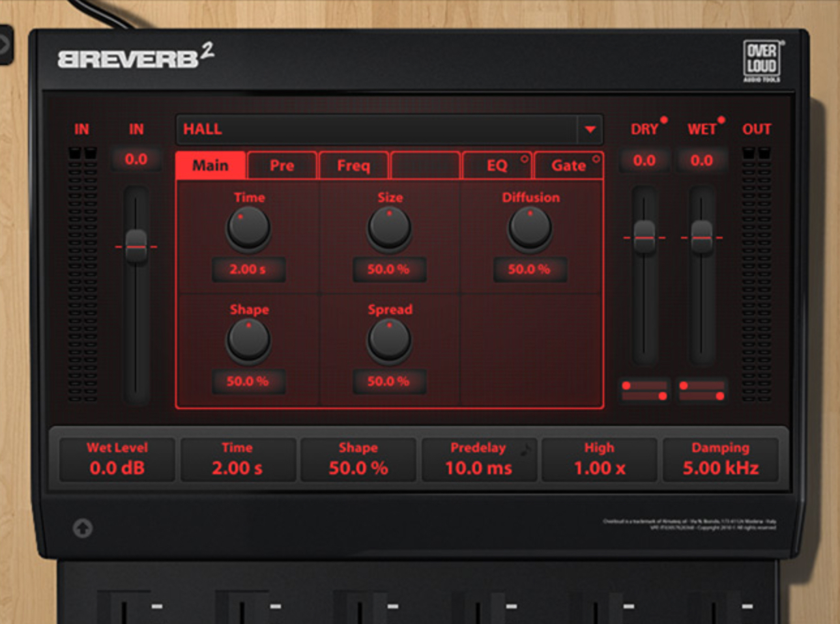This screenshot has width=840, height=624.
Task: Open the Freq tab
Action: point(353,165)
